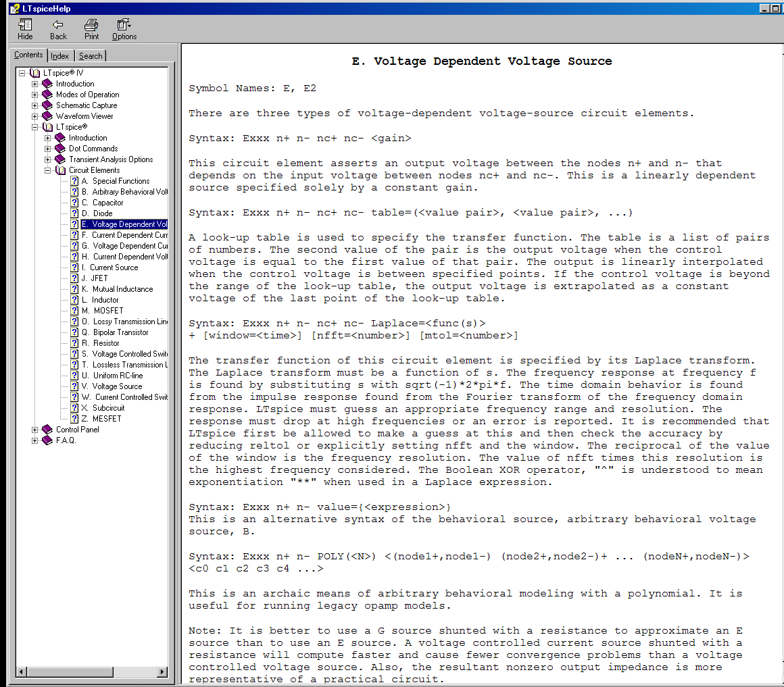Expand the Transient Analysis Options book
Viewport: 784px width, 687px height.
(x=48, y=159)
